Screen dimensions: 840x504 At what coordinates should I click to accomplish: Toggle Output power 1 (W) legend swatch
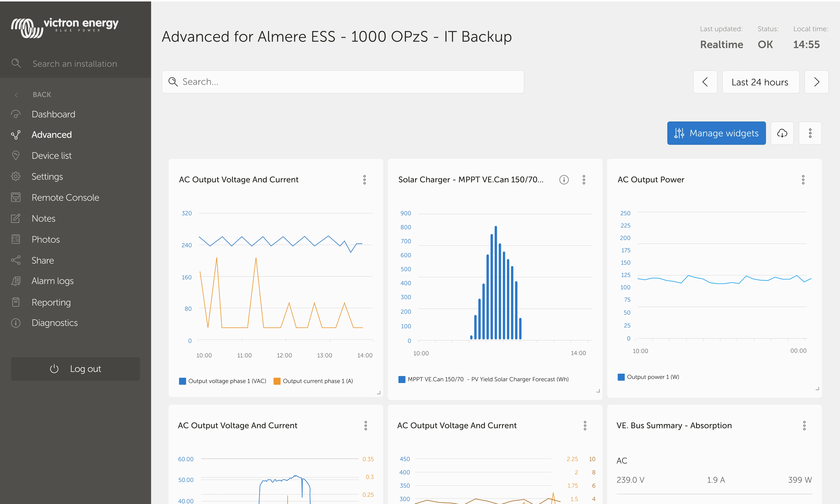(621, 377)
